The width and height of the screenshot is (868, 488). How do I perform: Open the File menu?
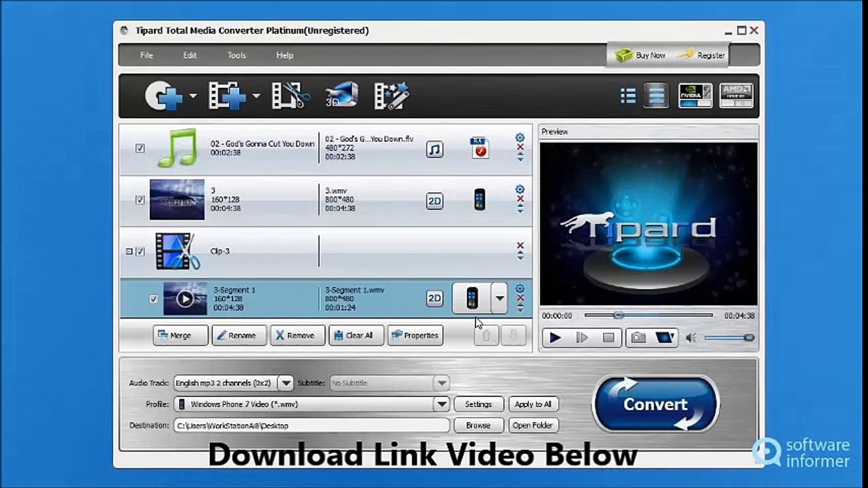pyautogui.click(x=146, y=56)
